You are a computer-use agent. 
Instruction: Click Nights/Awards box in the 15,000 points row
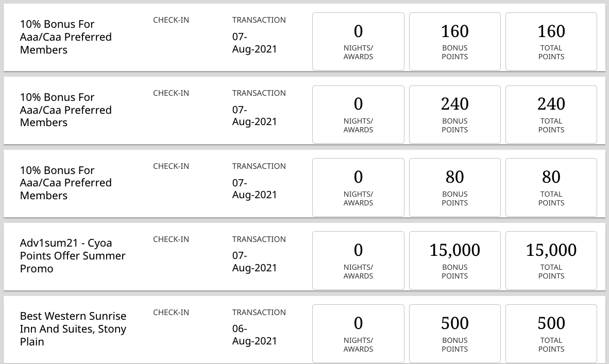358,261
